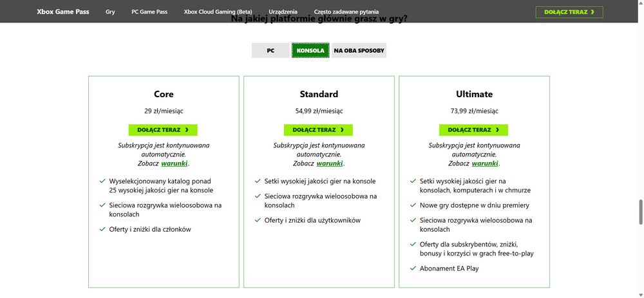Viewport: 644px width, 298px height.
Task: Click checkmark beside Oferty i zniżki dla użytkowników
Action: 258,220
